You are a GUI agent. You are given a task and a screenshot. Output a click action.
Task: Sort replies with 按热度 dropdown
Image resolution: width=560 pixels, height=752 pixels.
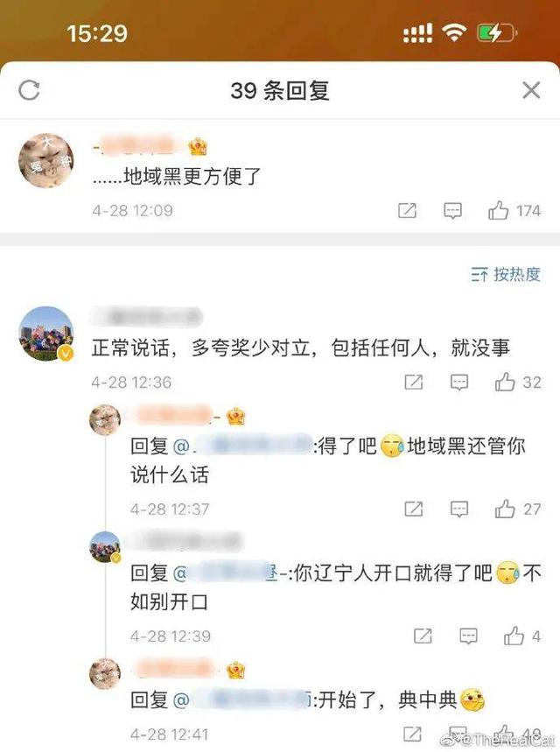pyautogui.click(x=506, y=274)
